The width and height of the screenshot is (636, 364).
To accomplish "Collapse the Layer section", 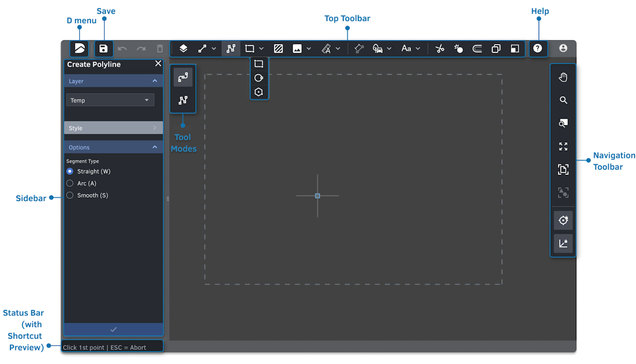I will click(155, 81).
